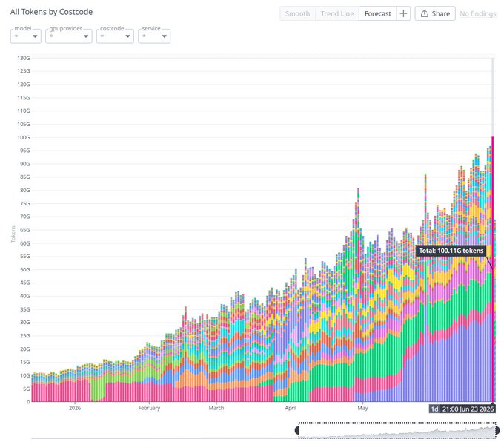
Task: Click the '1d' interval label
Action: pyautogui.click(x=434, y=409)
